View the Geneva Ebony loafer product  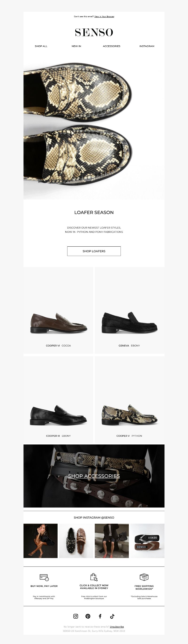pos(129,310)
